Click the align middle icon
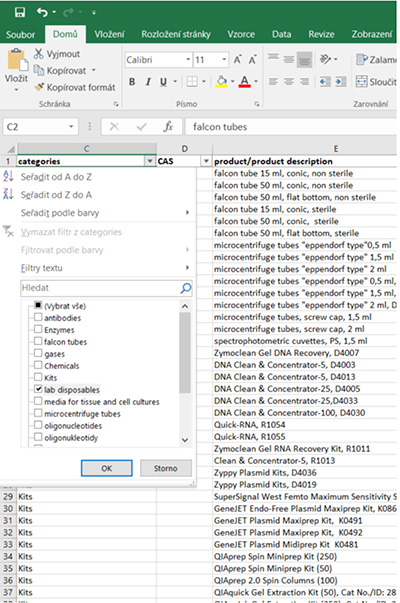The image size is (400, 603). [x=289, y=59]
